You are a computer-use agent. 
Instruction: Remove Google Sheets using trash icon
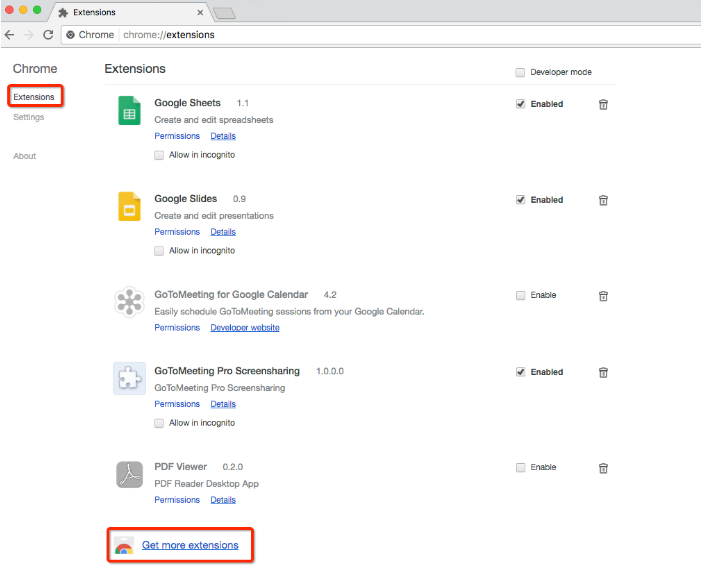pos(603,105)
